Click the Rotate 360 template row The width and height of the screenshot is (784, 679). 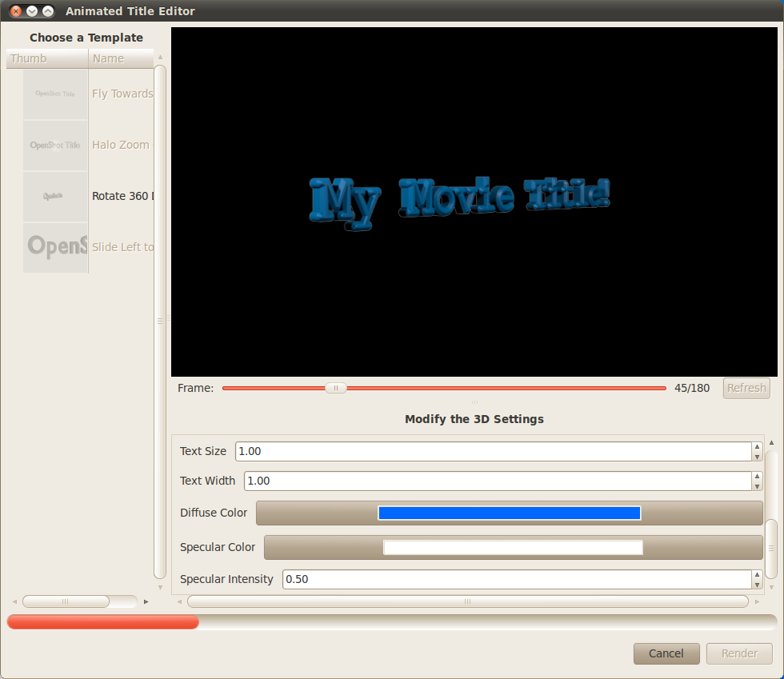[122, 196]
